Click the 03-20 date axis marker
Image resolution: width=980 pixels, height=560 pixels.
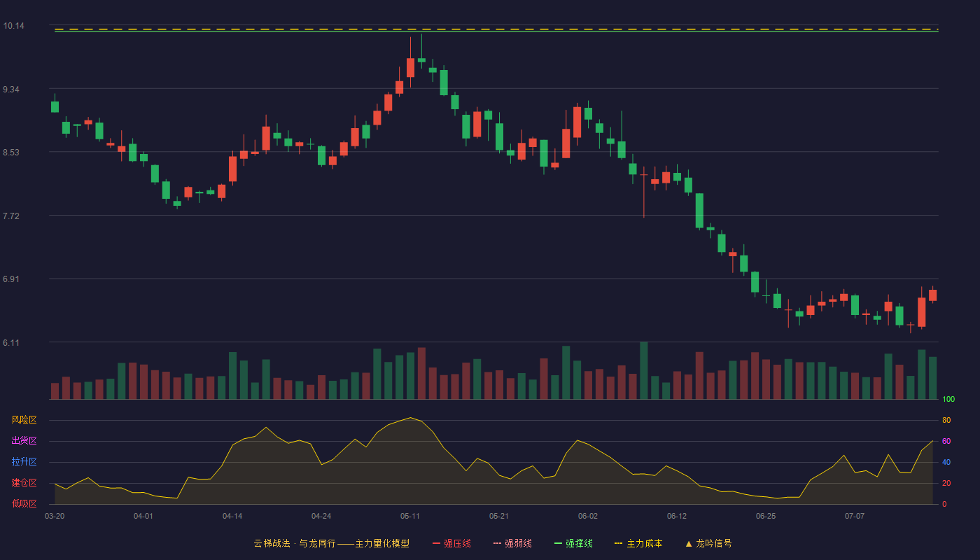coord(55,516)
